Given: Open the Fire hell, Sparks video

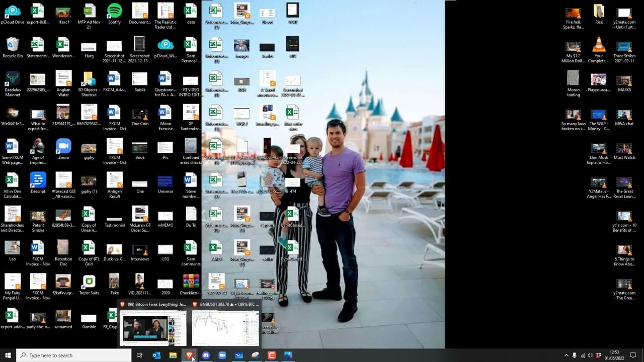Looking at the screenshot, I should pyautogui.click(x=573, y=19).
